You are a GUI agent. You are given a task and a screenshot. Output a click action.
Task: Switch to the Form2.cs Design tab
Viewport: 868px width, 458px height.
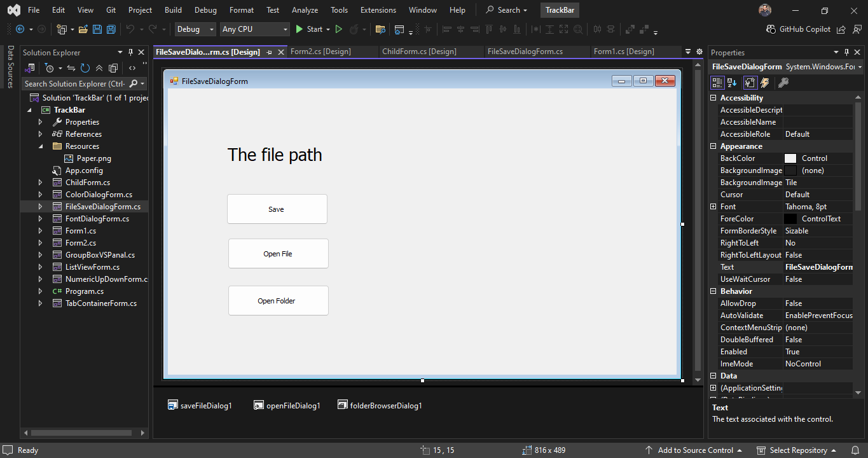click(x=321, y=52)
